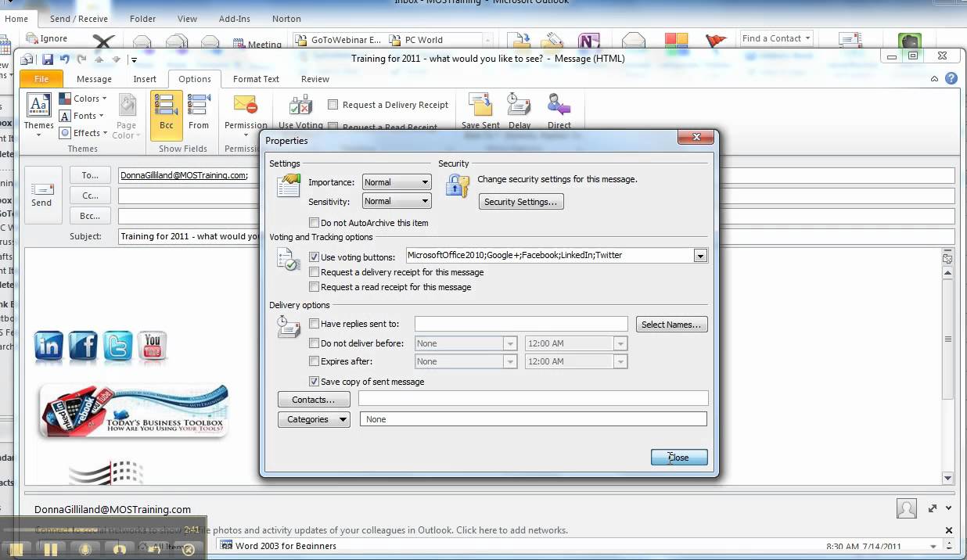Viewport: 967px width, 560px height.
Task: Open Expires after time dropdown
Action: (x=621, y=361)
